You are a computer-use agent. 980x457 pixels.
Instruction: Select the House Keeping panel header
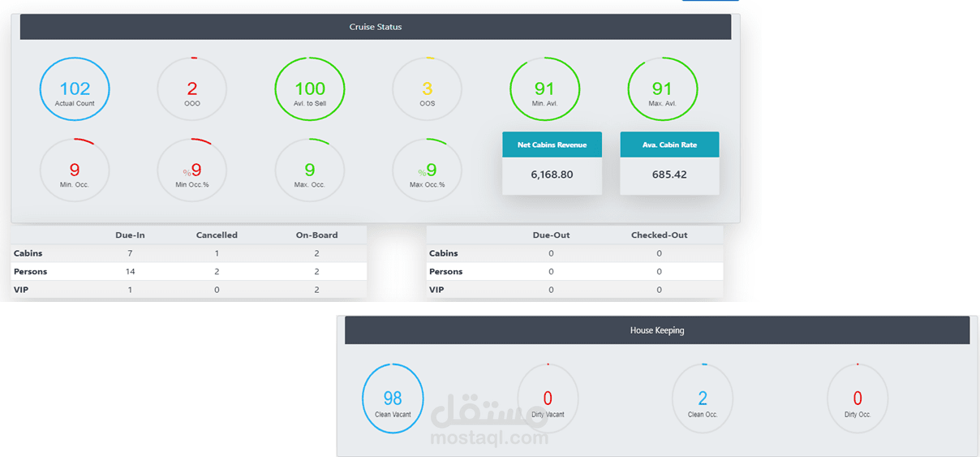(657, 330)
